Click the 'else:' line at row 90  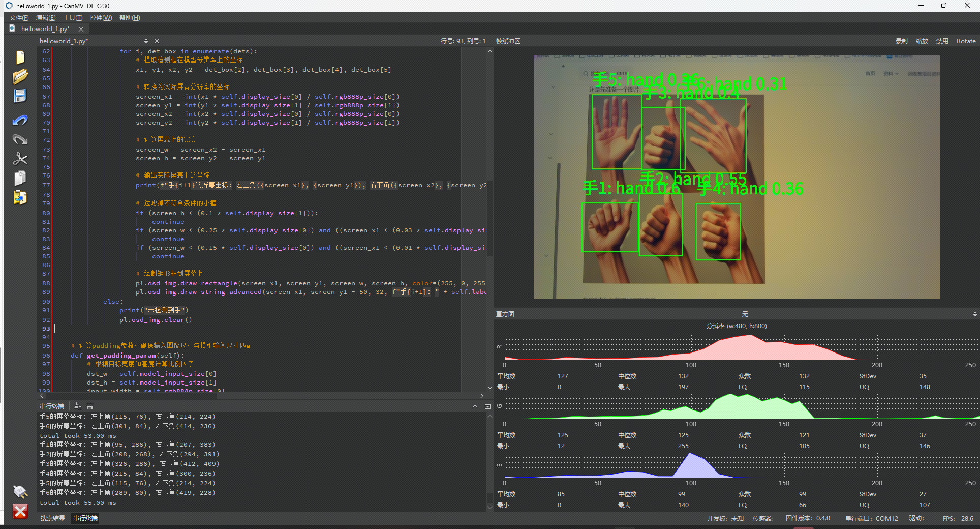click(113, 302)
